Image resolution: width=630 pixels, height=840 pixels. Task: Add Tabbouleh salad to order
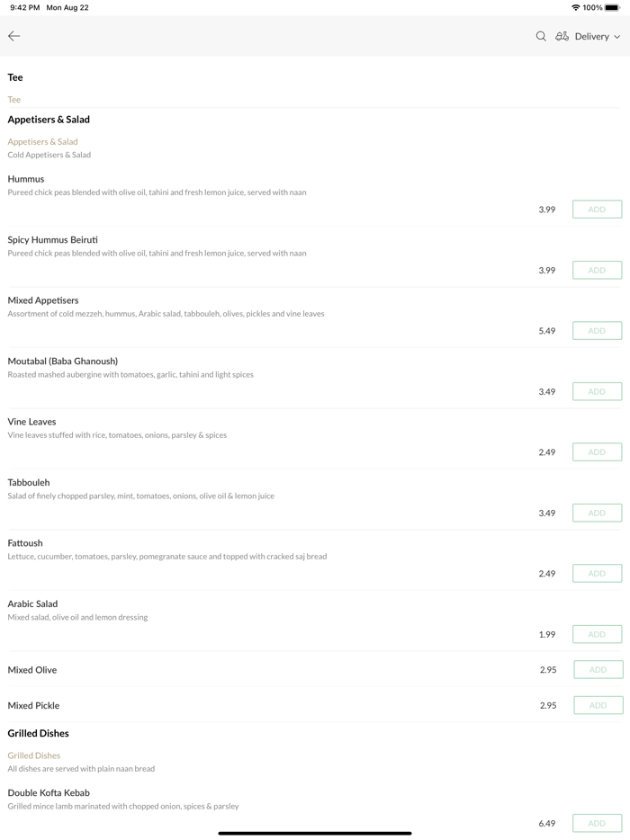(x=597, y=513)
